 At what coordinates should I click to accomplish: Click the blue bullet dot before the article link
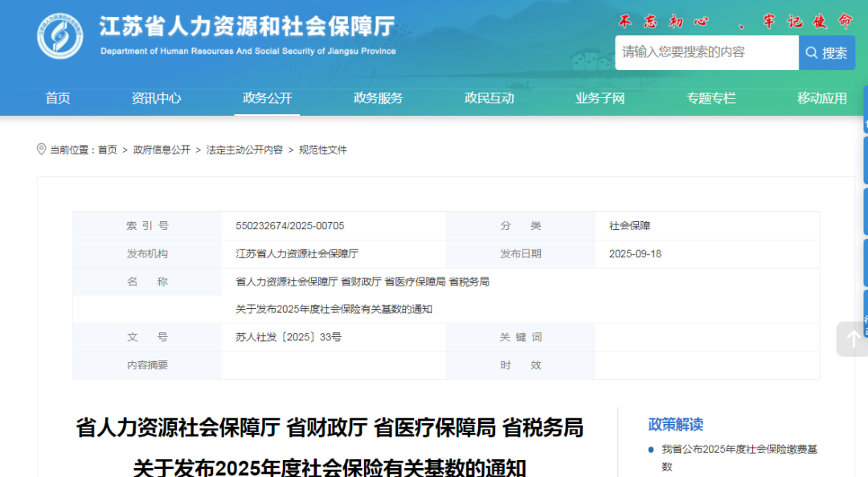pyautogui.click(x=650, y=450)
